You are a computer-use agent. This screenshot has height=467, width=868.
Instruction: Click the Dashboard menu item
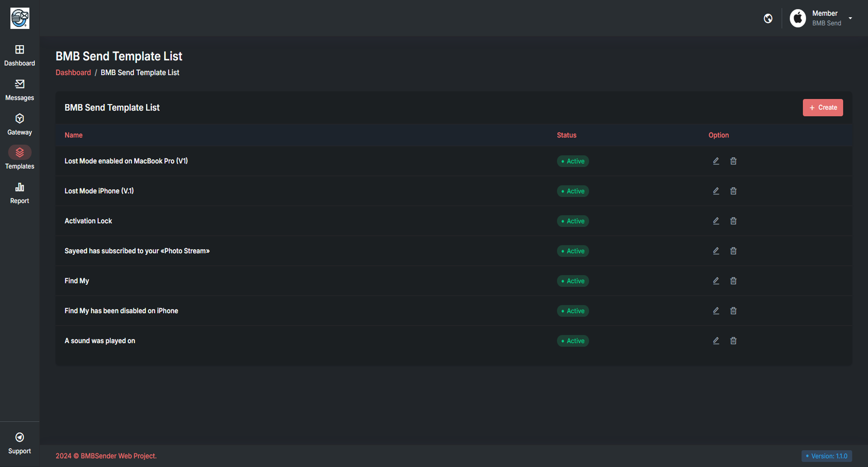[x=20, y=55]
